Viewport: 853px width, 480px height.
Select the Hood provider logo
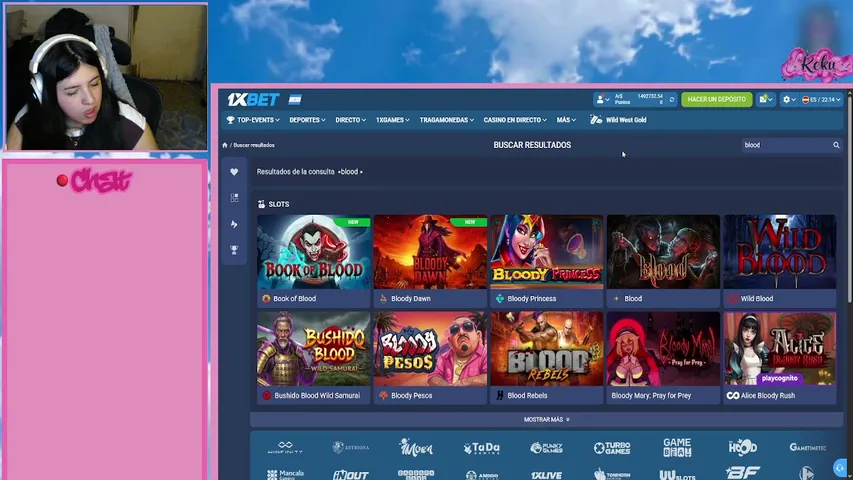743,447
